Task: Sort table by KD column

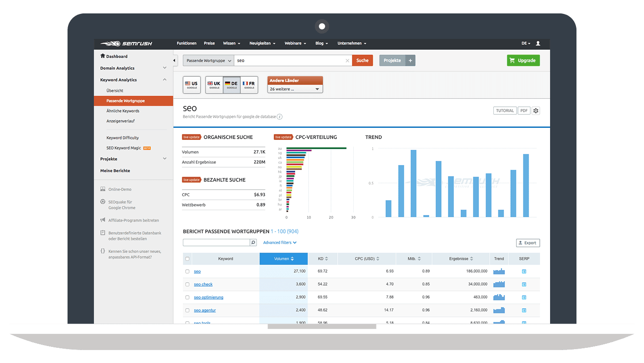Action: click(323, 259)
